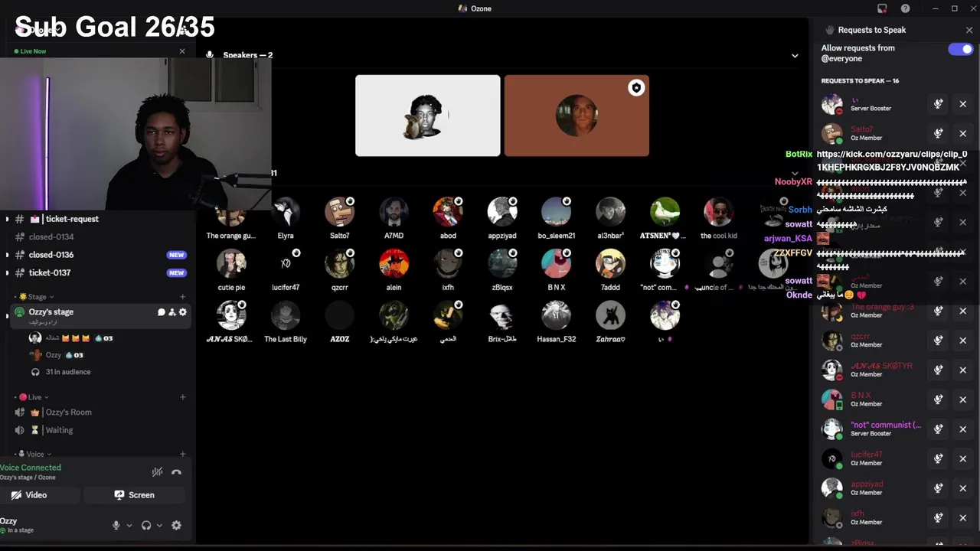Invite appziyad to speak from requests list
The image size is (980, 551).
click(x=938, y=488)
